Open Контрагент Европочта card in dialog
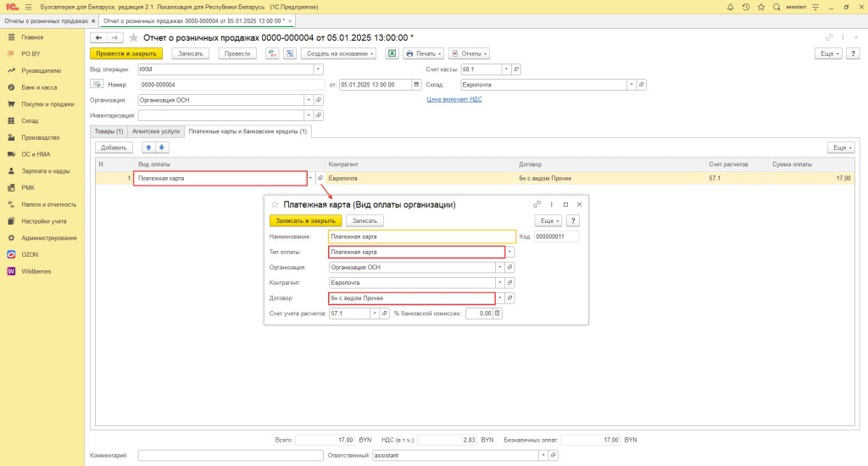The height and width of the screenshot is (466, 868). (509, 282)
